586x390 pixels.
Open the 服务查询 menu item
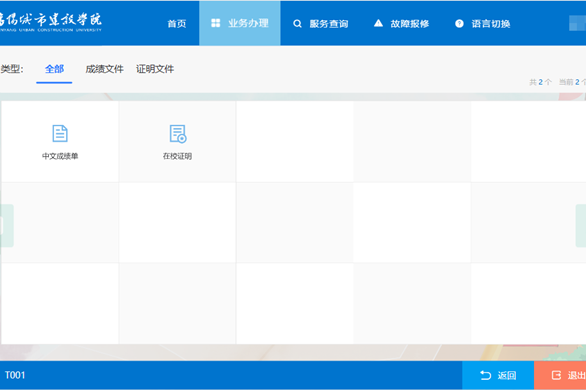321,24
